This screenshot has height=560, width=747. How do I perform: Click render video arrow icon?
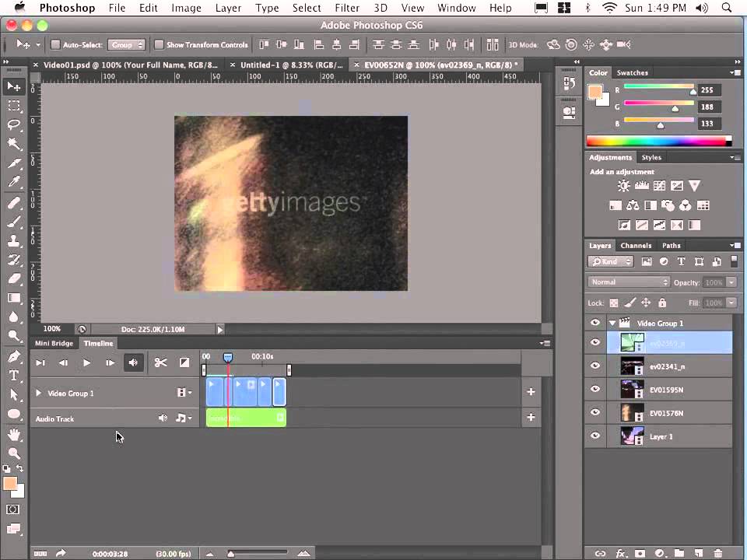coord(61,553)
